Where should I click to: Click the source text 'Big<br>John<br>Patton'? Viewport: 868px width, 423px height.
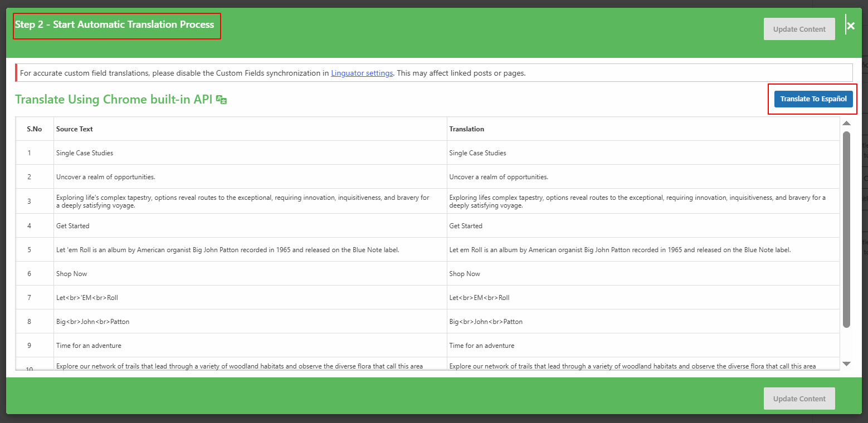[x=93, y=321]
